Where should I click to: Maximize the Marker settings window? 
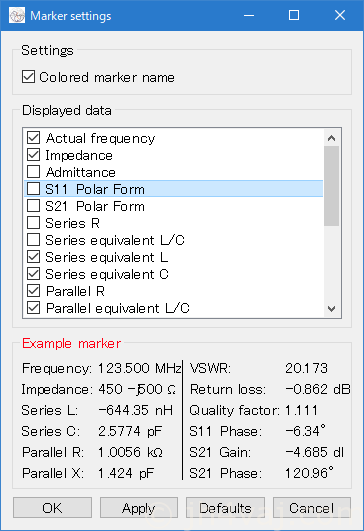(294, 16)
